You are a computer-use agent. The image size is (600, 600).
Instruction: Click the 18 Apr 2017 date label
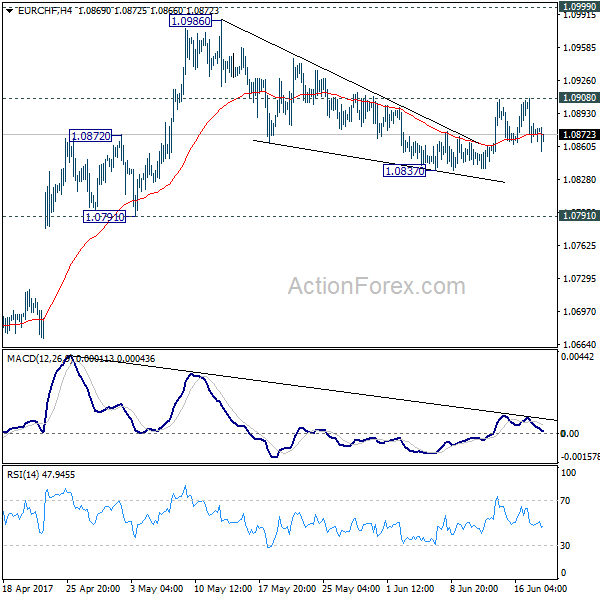28,588
